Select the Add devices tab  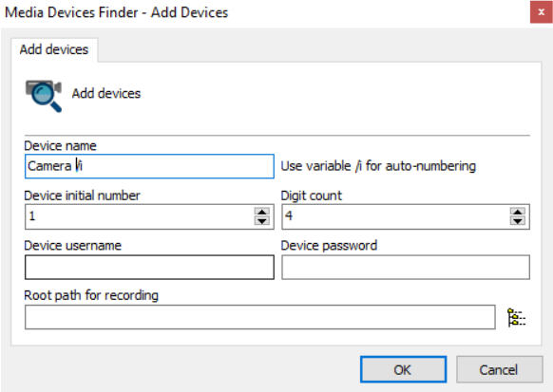click(54, 49)
